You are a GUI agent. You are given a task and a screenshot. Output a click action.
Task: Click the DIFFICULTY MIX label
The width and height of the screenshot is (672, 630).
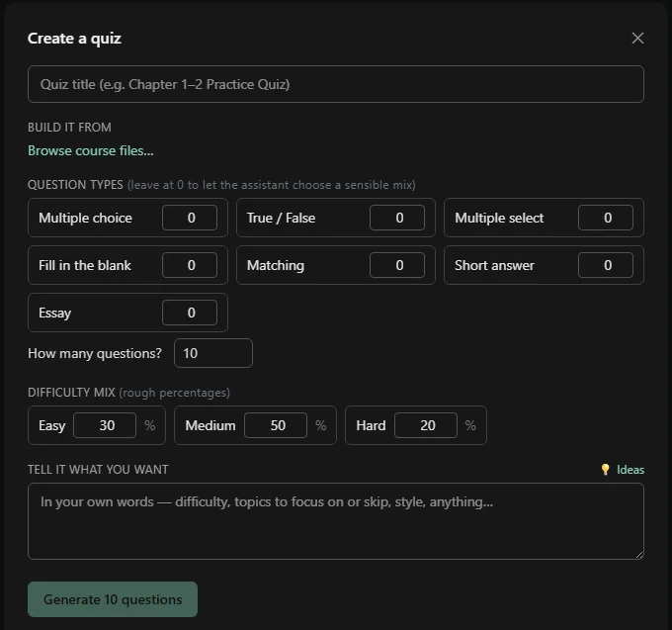pos(71,393)
